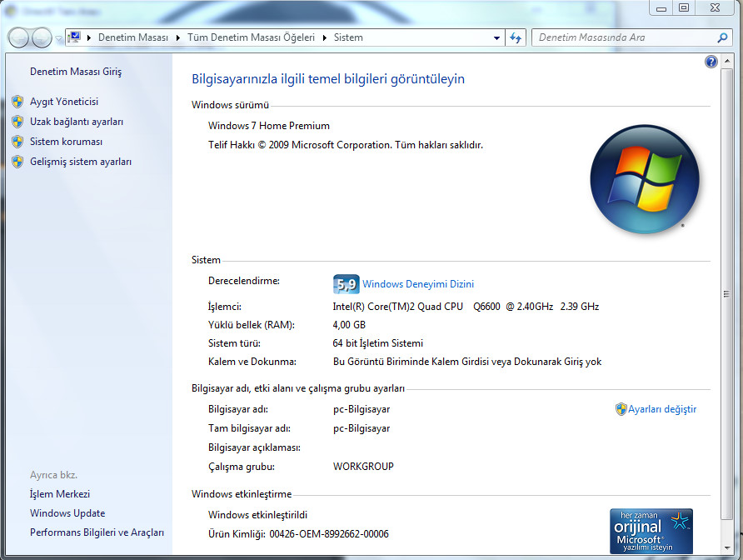This screenshot has height=560, width=743.
Task: Expand the arrow after Denetim Masası breadcrumb
Action: pyautogui.click(x=177, y=37)
